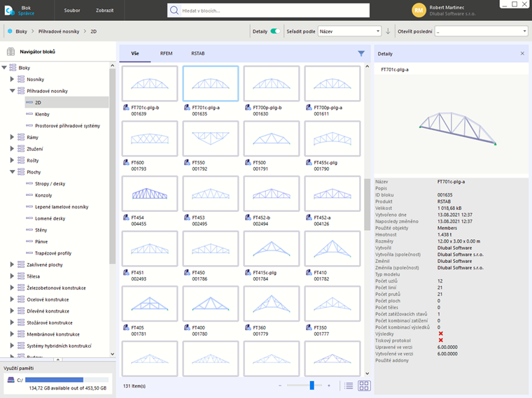Select the Trapézové profily tree item
The image size is (532, 398).
click(53, 253)
